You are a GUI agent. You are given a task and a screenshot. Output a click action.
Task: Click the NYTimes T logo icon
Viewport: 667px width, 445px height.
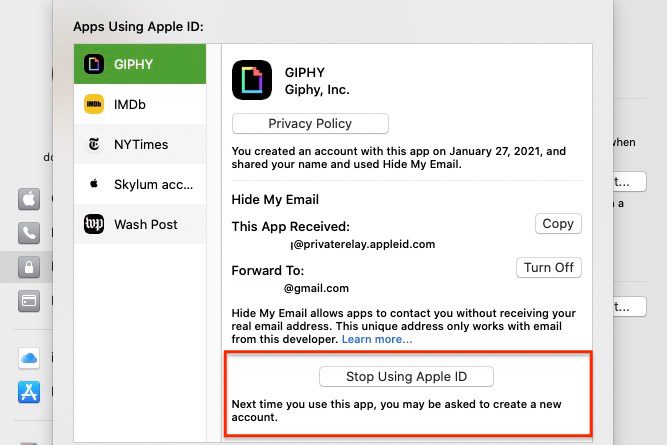point(94,144)
